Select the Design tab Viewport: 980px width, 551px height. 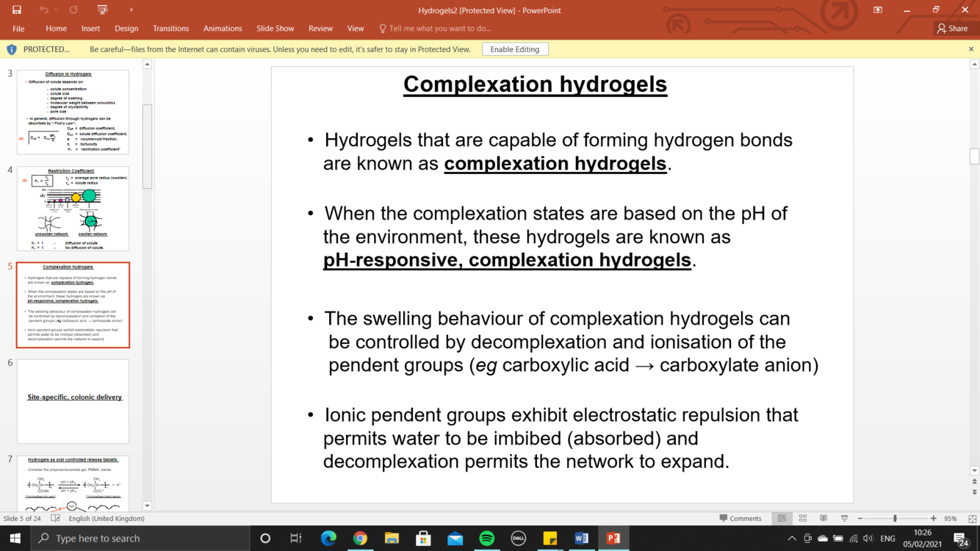pyautogui.click(x=126, y=29)
